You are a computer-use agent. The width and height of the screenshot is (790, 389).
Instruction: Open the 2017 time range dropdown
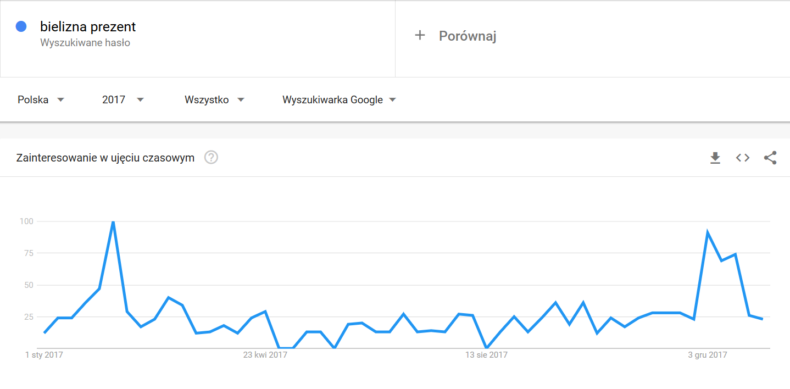(123, 100)
